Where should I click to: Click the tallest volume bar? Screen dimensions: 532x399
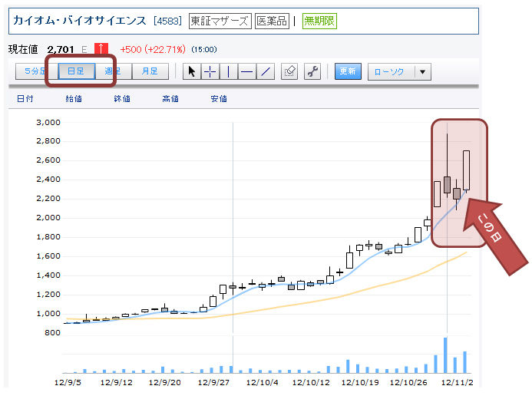point(445,355)
